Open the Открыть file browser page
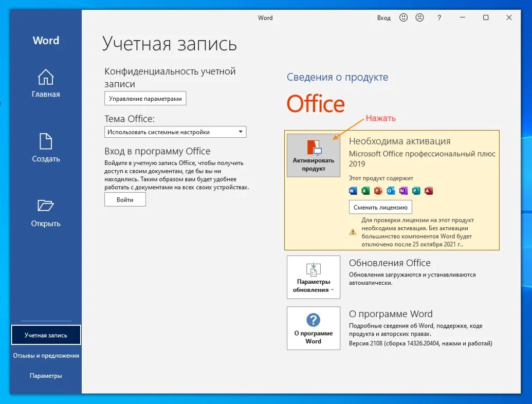This screenshot has height=404, width=532. [x=46, y=213]
